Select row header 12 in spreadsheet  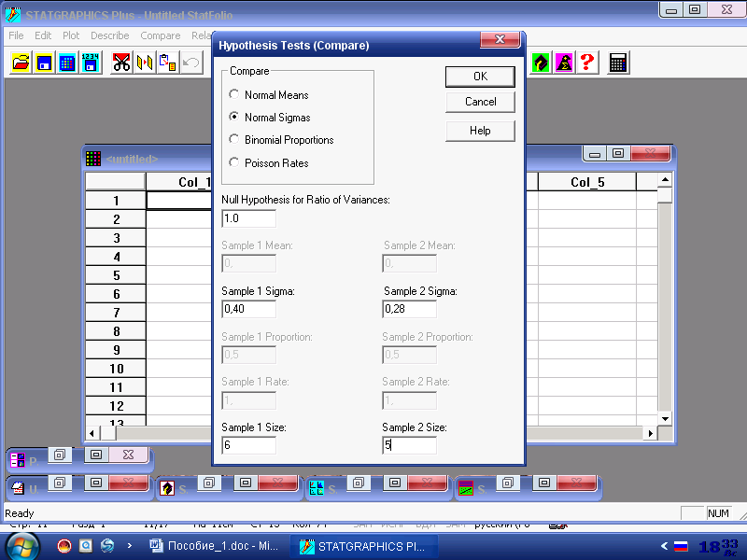point(116,406)
